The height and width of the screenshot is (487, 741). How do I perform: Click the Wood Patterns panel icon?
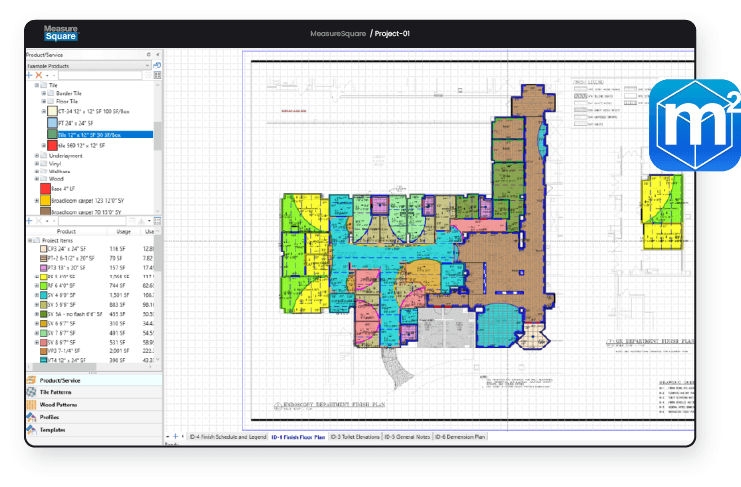click(x=31, y=404)
